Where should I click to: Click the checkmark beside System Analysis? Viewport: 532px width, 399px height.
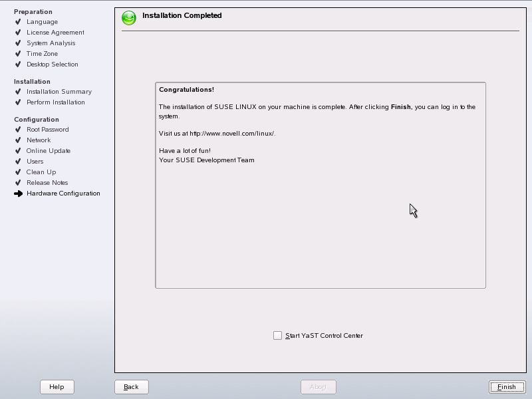18,43
